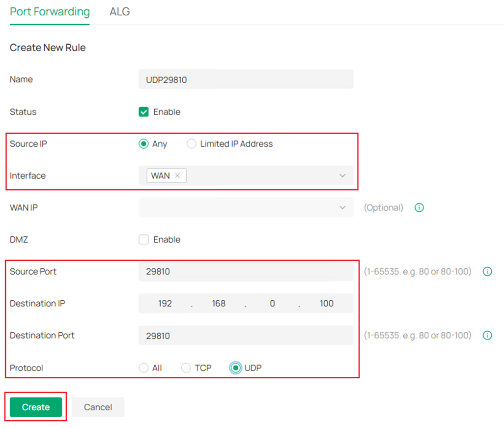Viewport: 504px width, 428px height.
Task: Select the All protocol option
Action: 143,368
